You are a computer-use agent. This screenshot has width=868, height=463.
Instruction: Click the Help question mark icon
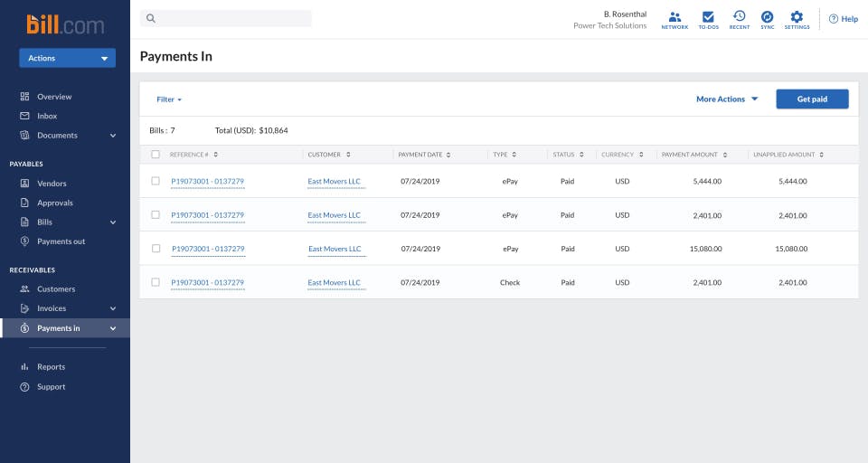834,19
